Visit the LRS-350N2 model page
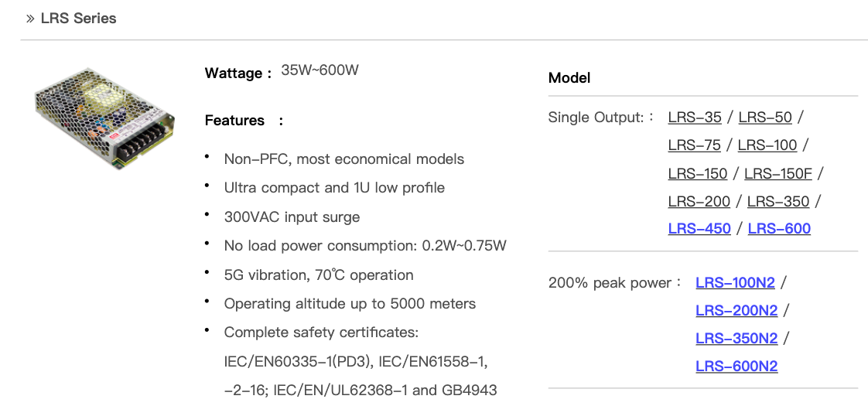This screenshot has width=868, height=406. [736, 339]
